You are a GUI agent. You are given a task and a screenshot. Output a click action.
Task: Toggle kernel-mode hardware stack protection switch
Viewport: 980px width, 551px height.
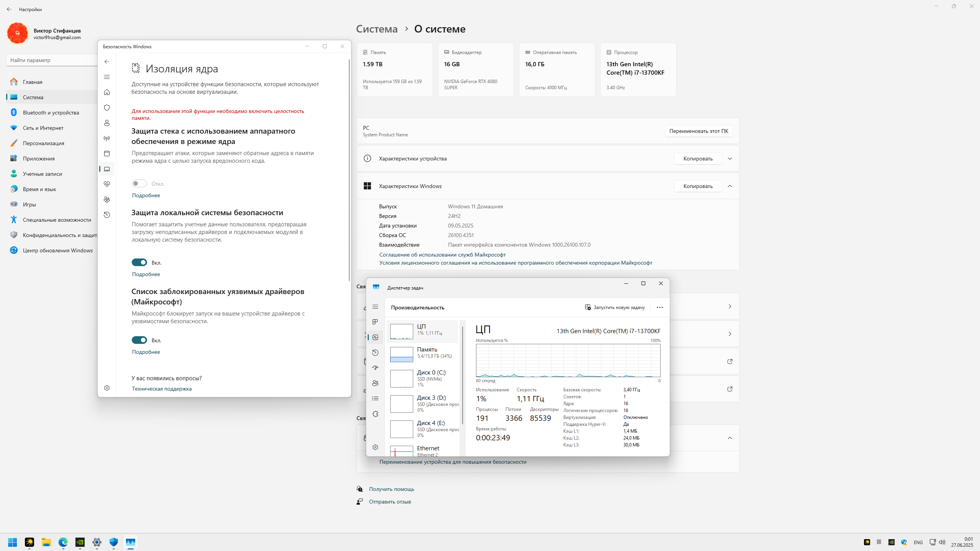point(139,183)
